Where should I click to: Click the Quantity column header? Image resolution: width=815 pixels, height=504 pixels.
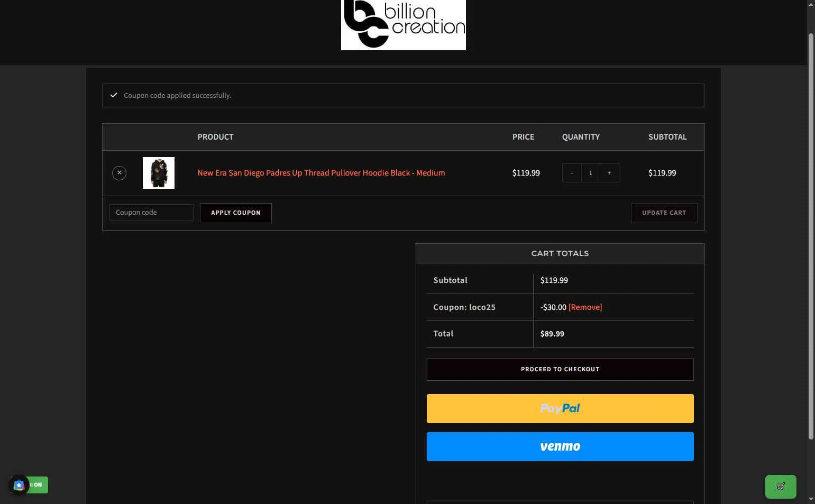pos(581,137)
